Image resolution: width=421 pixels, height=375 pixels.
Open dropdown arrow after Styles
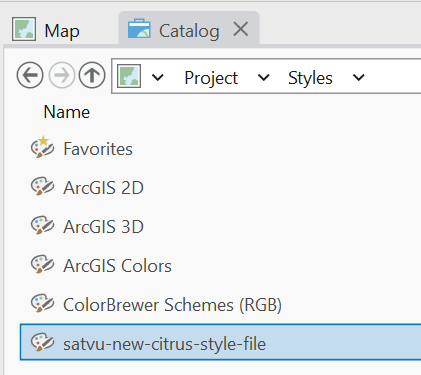coord(359,77)
